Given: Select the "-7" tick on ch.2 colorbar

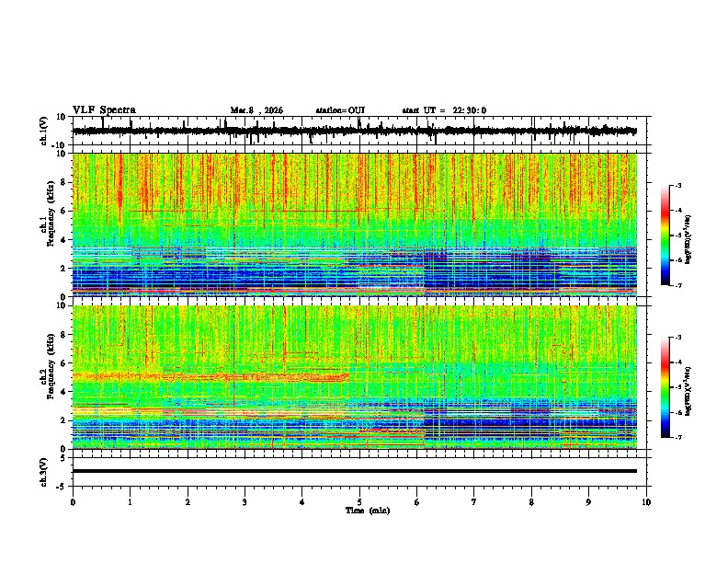Looking at the screenshot, I should pyautogui.click(x=678, y=437).
